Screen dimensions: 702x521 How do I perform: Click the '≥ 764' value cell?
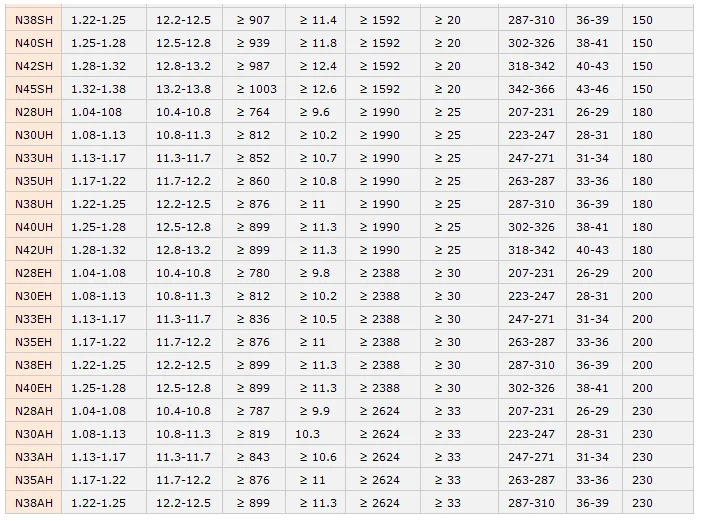254,112
